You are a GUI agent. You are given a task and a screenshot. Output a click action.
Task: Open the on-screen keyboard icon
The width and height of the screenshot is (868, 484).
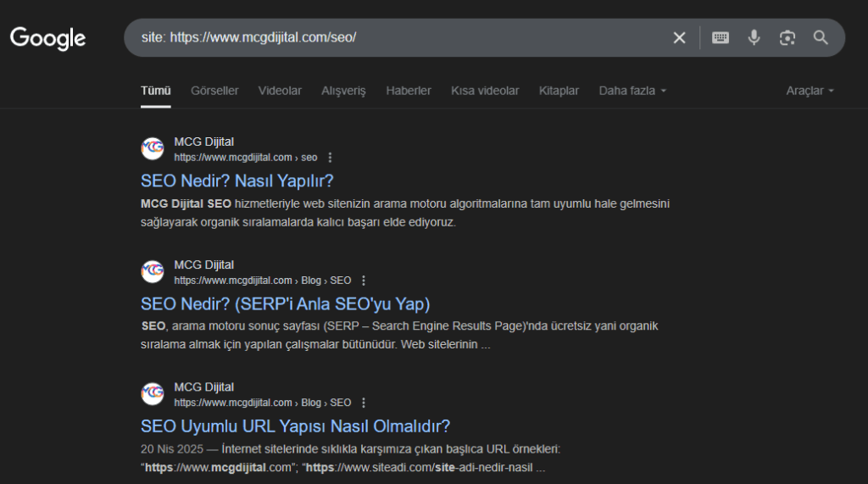tap(721, 37)
